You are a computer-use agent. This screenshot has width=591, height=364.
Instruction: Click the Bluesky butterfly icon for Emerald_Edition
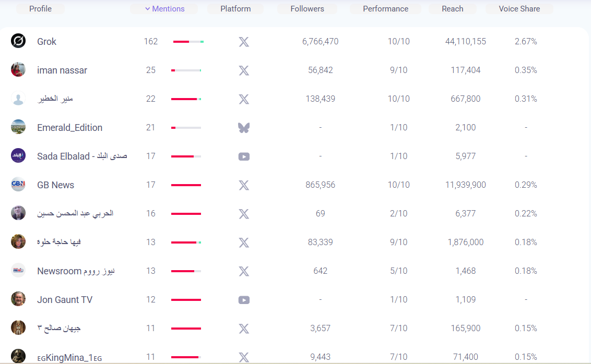244,128
